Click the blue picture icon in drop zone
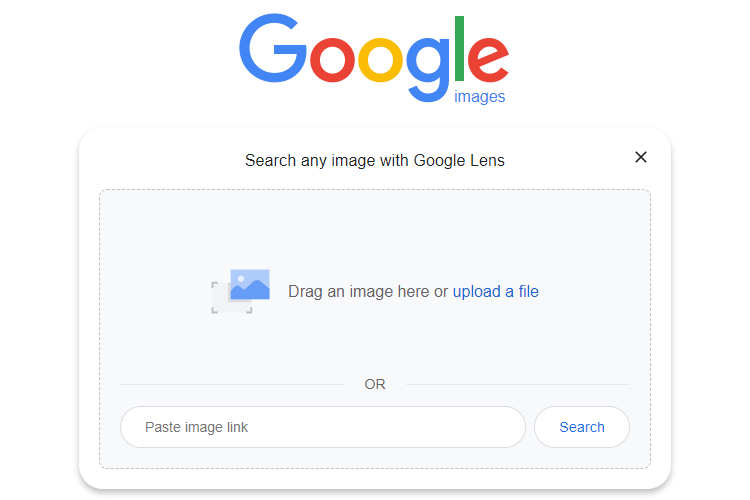This screenshot has width=750, height=500. (250, 284)
